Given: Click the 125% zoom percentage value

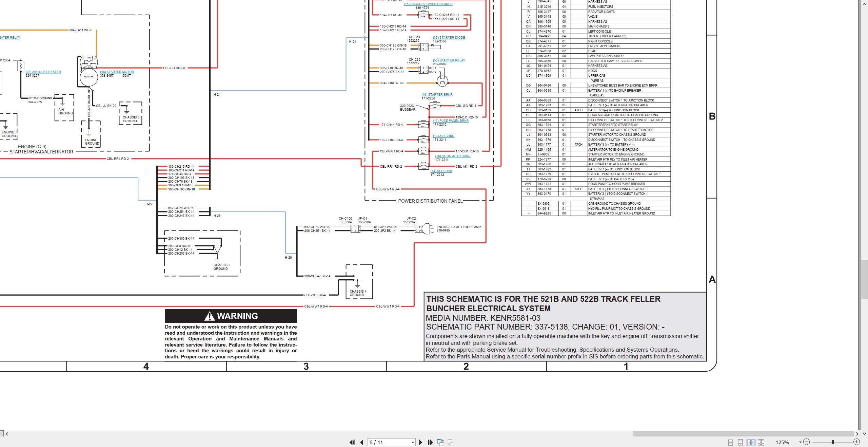Looking at the screenshot, I should pyautogui.click(x=782, y=443).
